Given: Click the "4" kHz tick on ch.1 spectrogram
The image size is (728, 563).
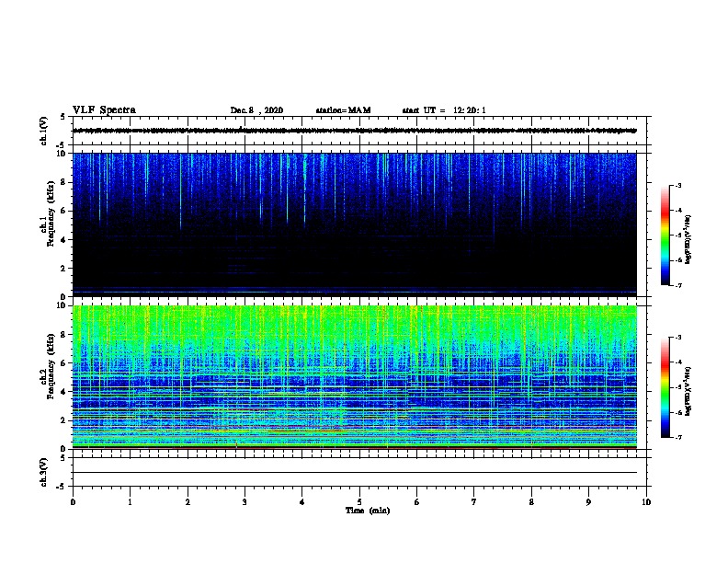Looking at the screenshot, I should tap(63, 240).
